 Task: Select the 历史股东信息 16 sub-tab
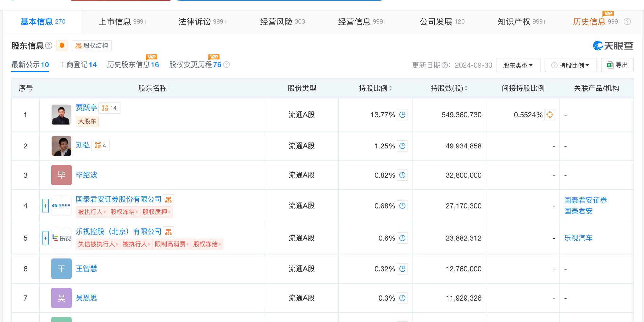(133, 65)
